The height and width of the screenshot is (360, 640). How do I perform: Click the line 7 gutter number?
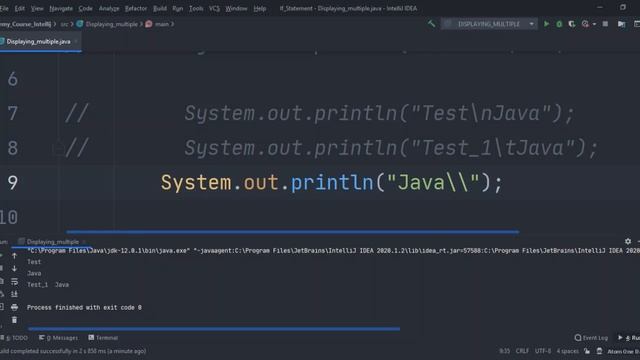13,113
